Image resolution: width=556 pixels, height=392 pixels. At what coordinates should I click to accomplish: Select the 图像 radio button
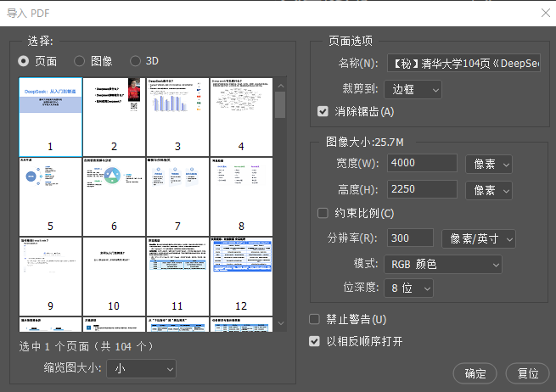79,61
